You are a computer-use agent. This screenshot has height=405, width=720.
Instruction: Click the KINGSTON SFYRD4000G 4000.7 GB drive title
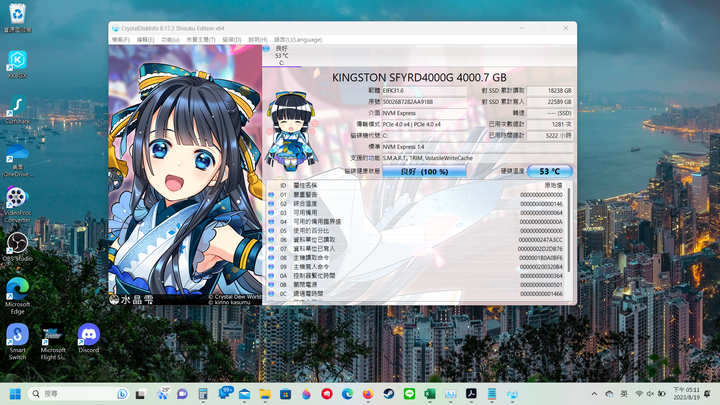pyautogui.click(x=419, y=77)
